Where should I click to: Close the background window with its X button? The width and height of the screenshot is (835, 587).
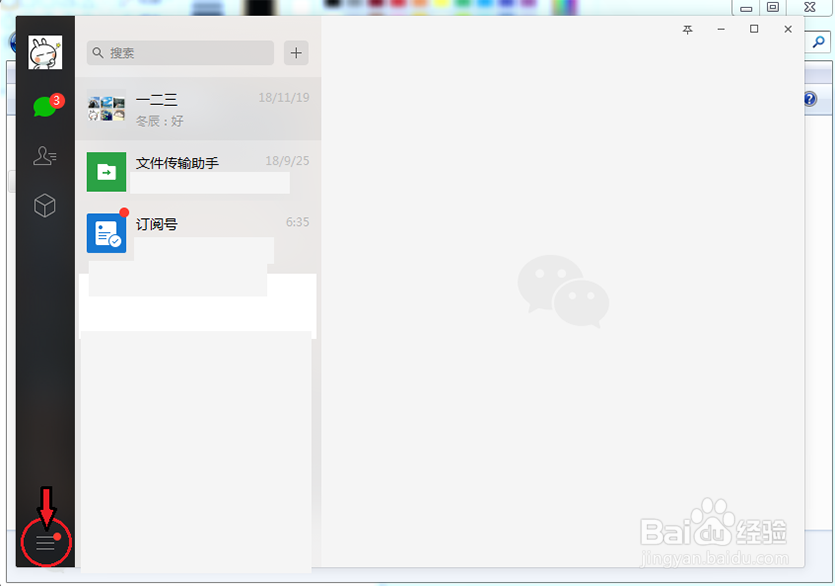pos(810,7)
